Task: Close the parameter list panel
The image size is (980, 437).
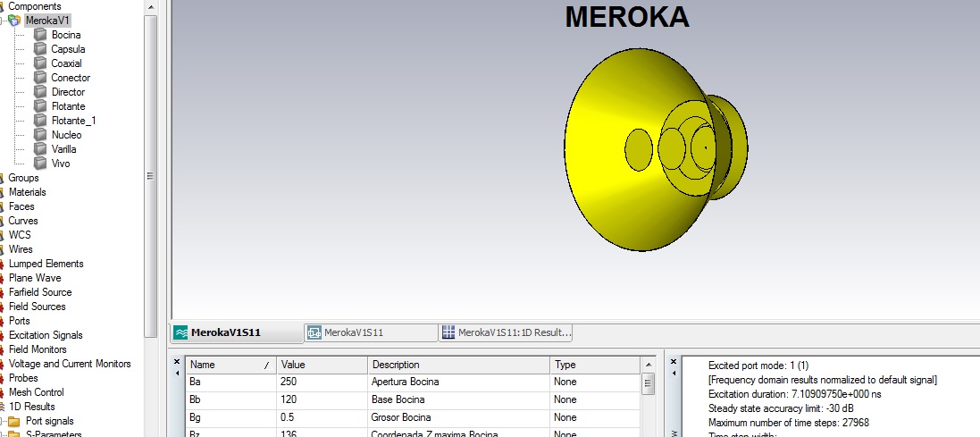Action: [177, 361]
